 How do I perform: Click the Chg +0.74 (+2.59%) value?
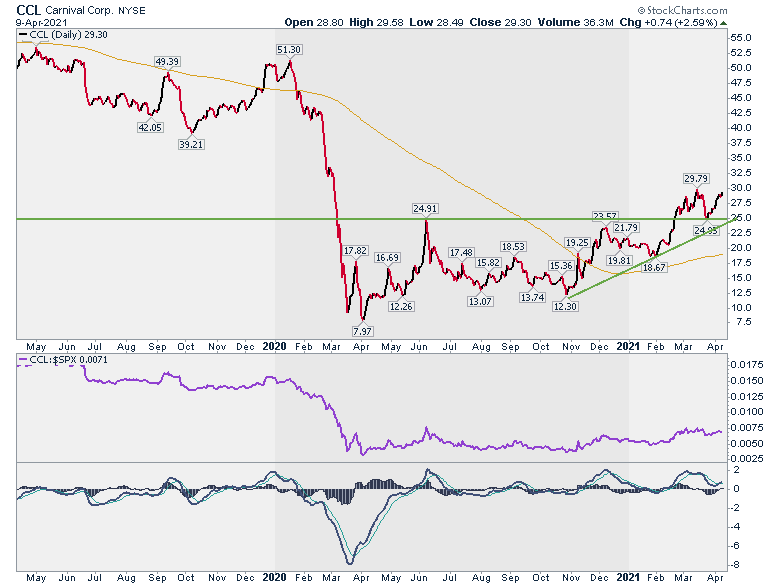click(669, 22)
